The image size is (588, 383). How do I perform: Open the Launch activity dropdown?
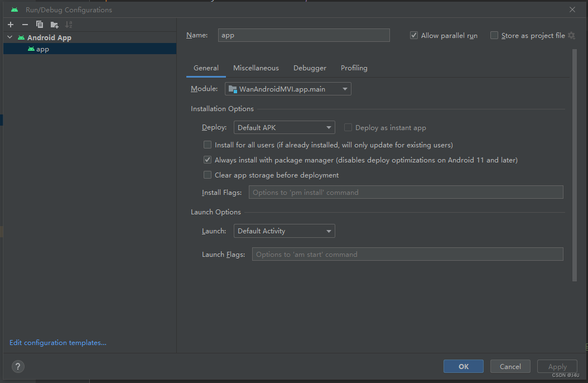pyautogui.click(x=285, y=231)
